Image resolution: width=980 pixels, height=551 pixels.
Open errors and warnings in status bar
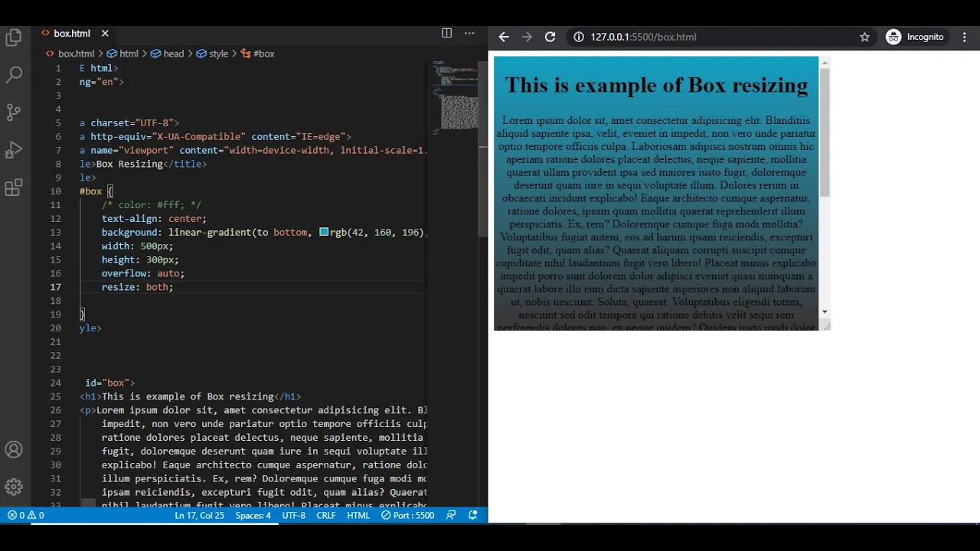tap(25, 515)
